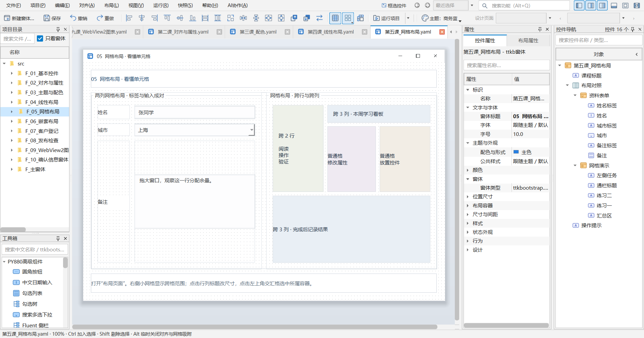The image size is (644, 338).
Task: Go to next selection arrow
Action: pos(427,5)
